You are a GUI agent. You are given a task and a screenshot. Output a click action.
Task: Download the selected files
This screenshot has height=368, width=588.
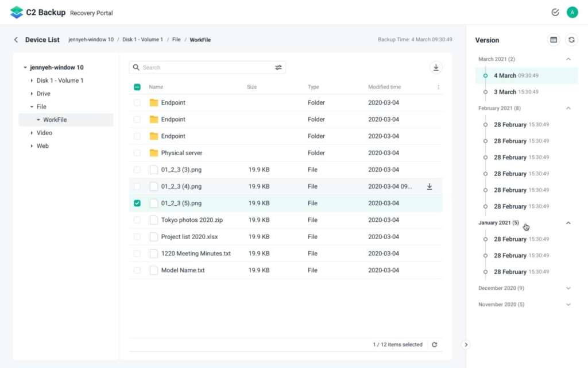pyautogui.click(x=436, y=67)
